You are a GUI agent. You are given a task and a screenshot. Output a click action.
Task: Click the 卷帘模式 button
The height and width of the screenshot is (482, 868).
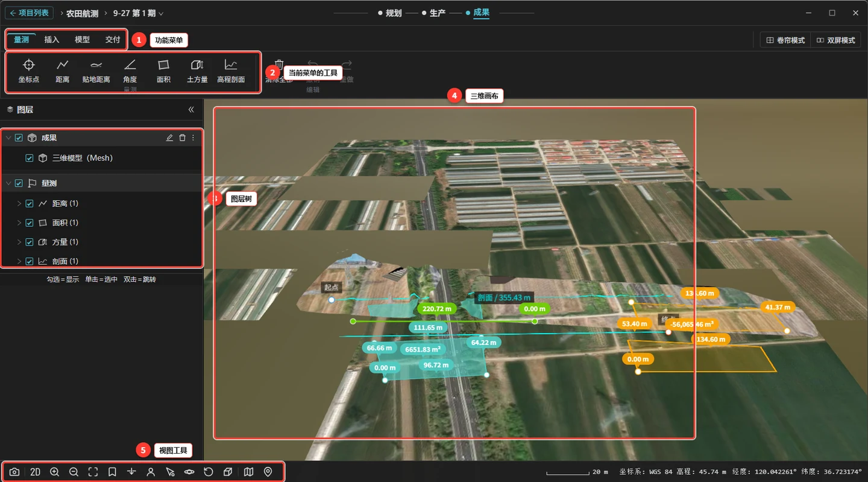click(785, 40)
